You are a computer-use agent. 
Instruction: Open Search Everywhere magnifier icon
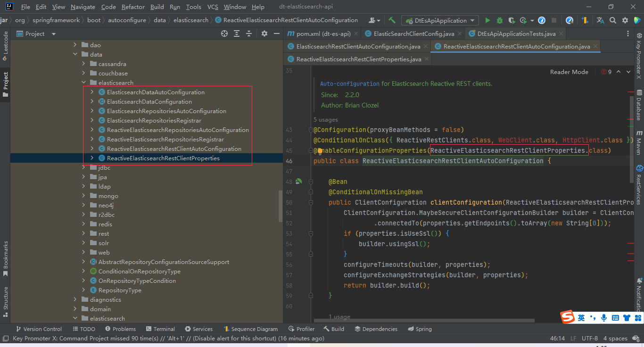[613, 20]
